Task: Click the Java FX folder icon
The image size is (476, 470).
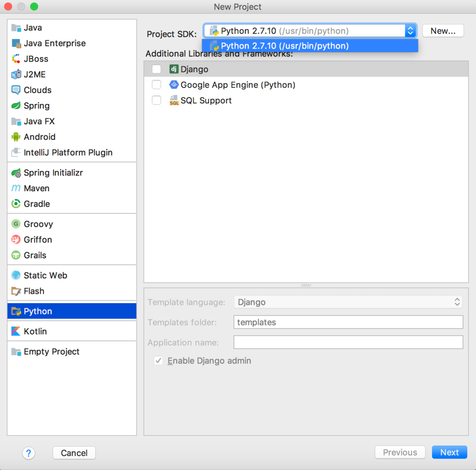Action: click(x=16, y=121)
